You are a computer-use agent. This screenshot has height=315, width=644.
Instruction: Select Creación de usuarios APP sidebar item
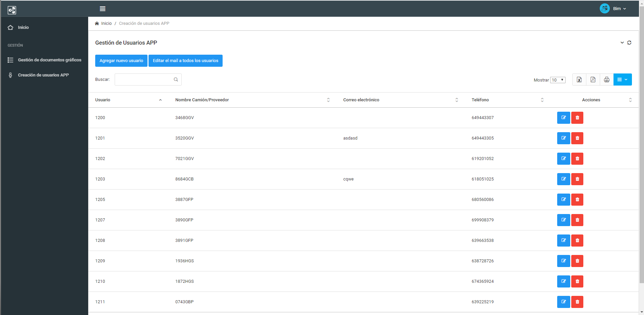coord(43,75)
